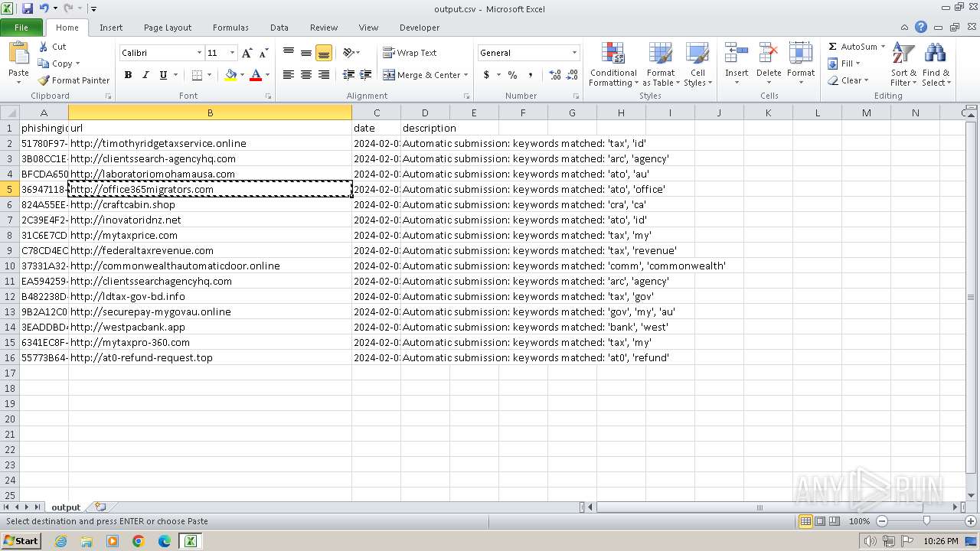
Task: Open Conditional Formatting menu
Action: tap(613, 64)
